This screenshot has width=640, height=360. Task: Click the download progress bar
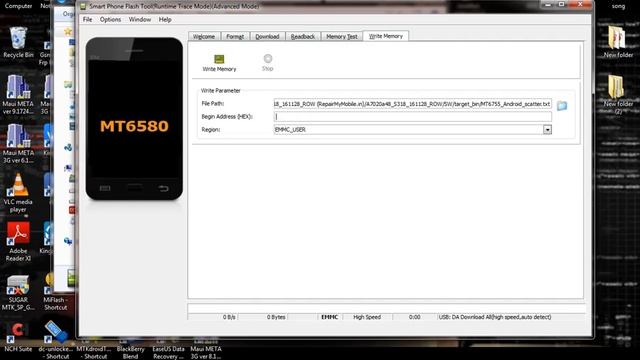387,308
